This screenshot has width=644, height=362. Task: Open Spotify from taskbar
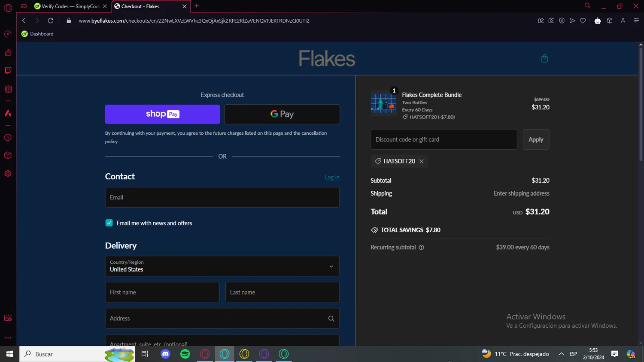(185, 354)
